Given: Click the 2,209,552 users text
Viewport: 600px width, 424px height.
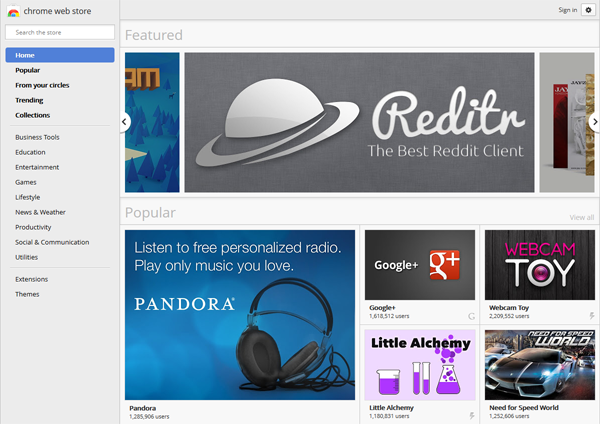Looking at the screenshot, I should point(509,316).
